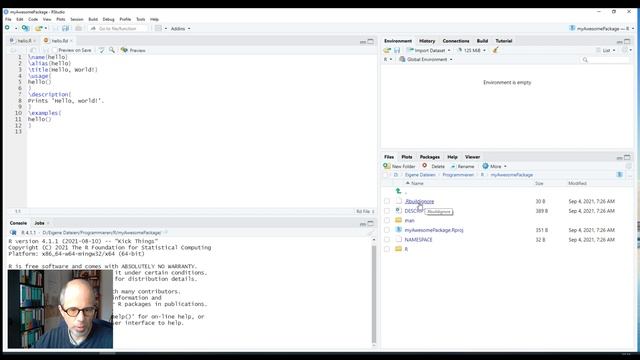
Task: Check the DESCRIPTION file checkbox
Action: click(387, 211)
